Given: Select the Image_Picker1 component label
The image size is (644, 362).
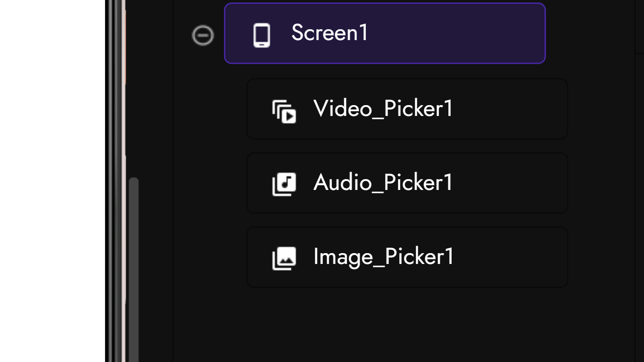Looking at the screenshot, I should coord(383,257).
